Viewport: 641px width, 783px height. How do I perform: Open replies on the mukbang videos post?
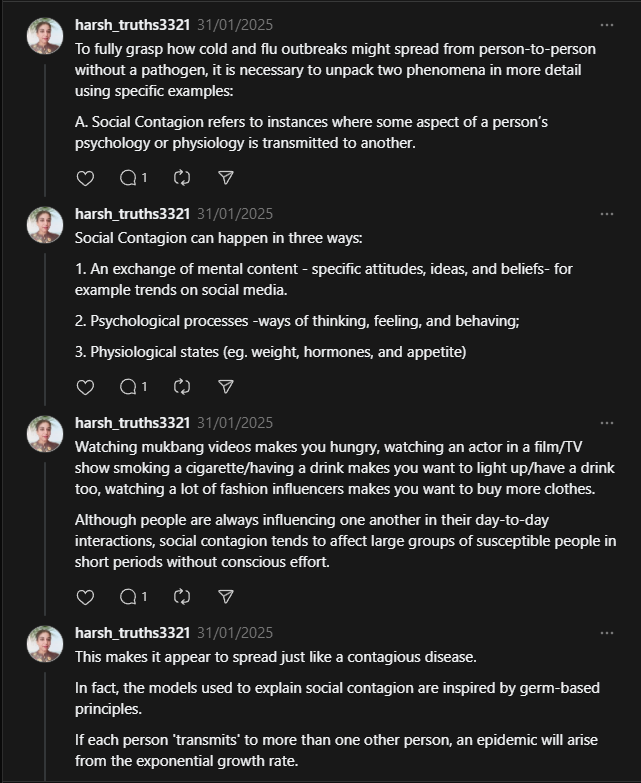(x=133, y=596)
